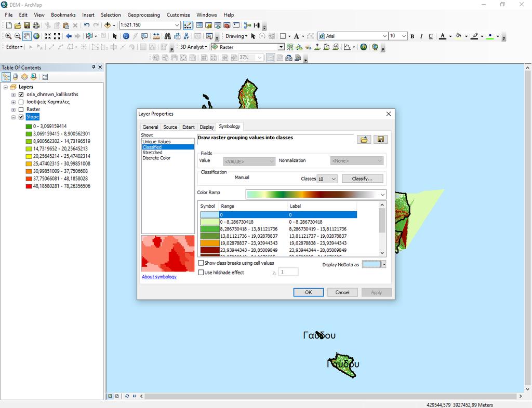The height and width of the screenshot is (408, 532).
Task: Switch to the General tab
Action: click(x=150, y=127)
